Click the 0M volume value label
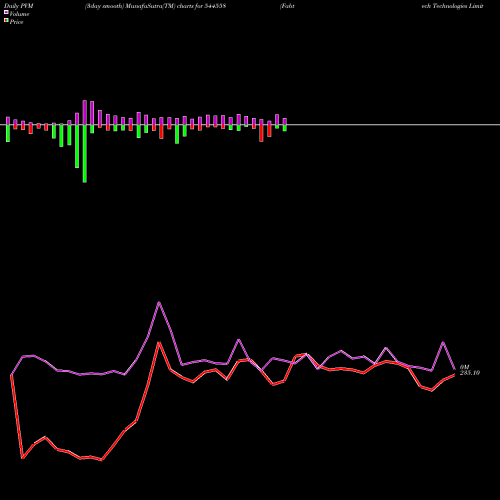This screenshot has height=500, width=500. click(x=464, y=367)
